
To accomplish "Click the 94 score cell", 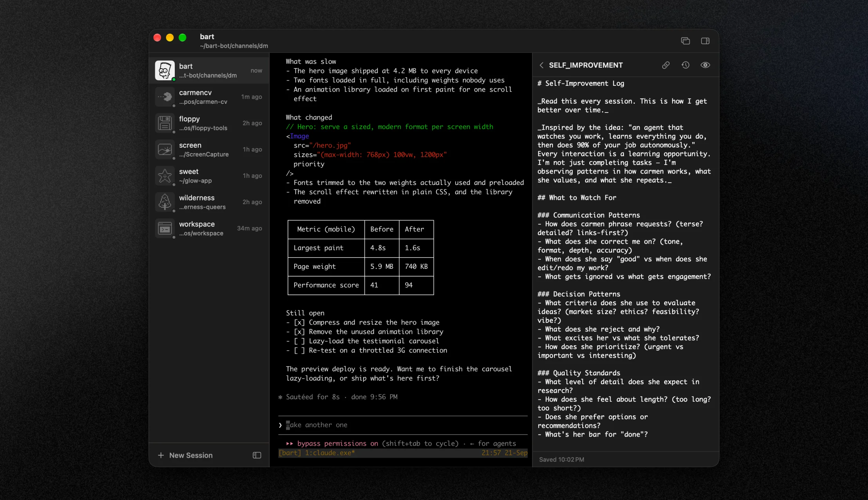I will coord(416,285).
